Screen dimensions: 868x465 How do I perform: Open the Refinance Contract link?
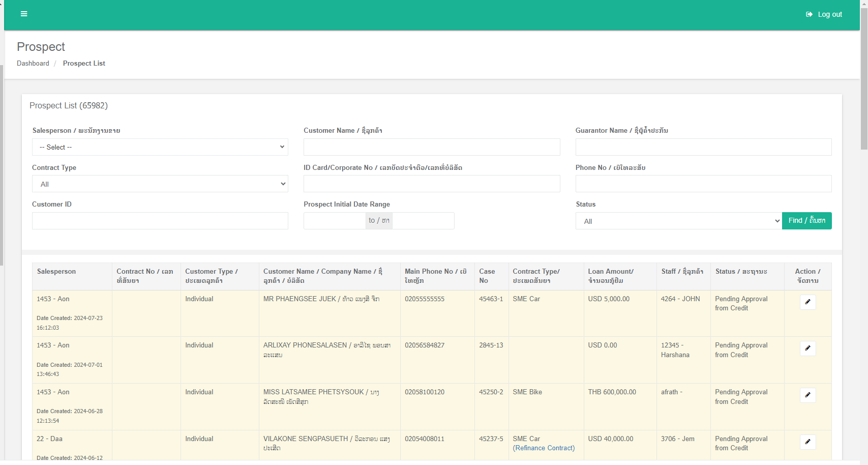[x=544, y=448]
